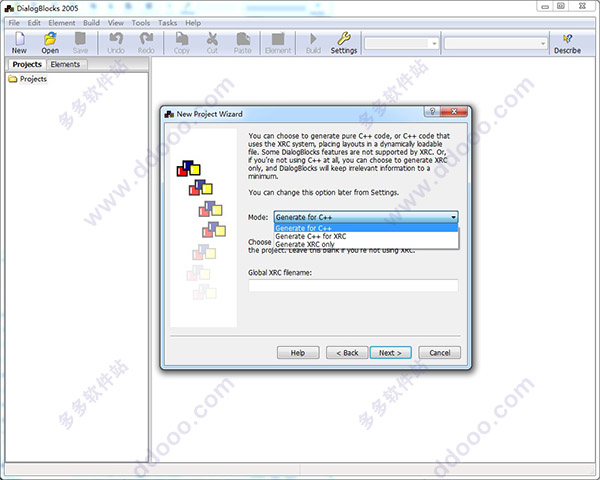This screenshot has width=600, height=480.
Task: Open the Build menu
Action: coord(91,23)
